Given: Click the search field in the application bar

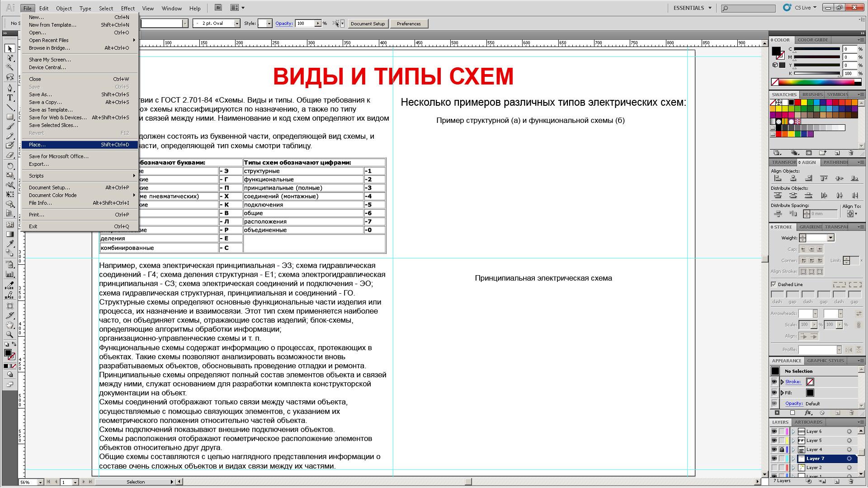Looking at the screenshot, I should [x=748, y=8].
